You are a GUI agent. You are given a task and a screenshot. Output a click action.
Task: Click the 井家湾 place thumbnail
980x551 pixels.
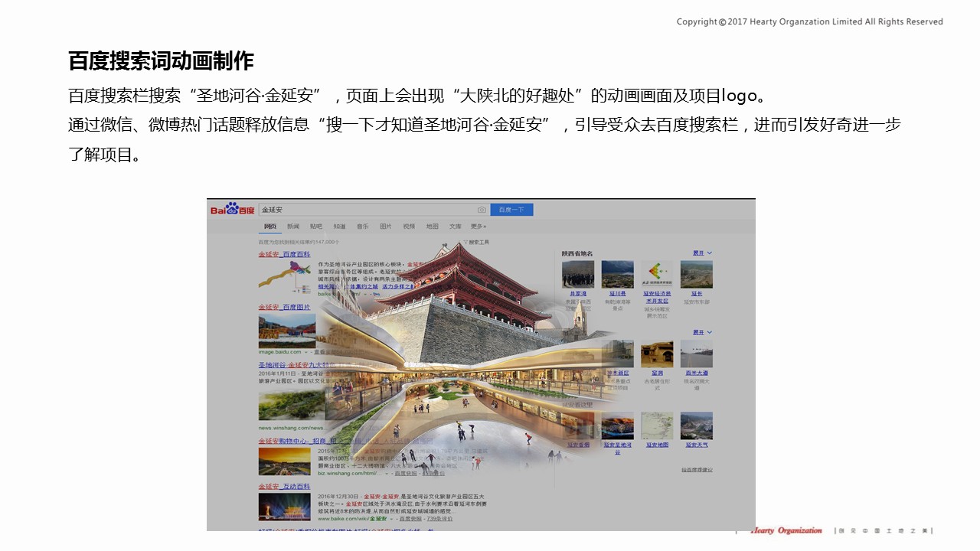(577, 274)
